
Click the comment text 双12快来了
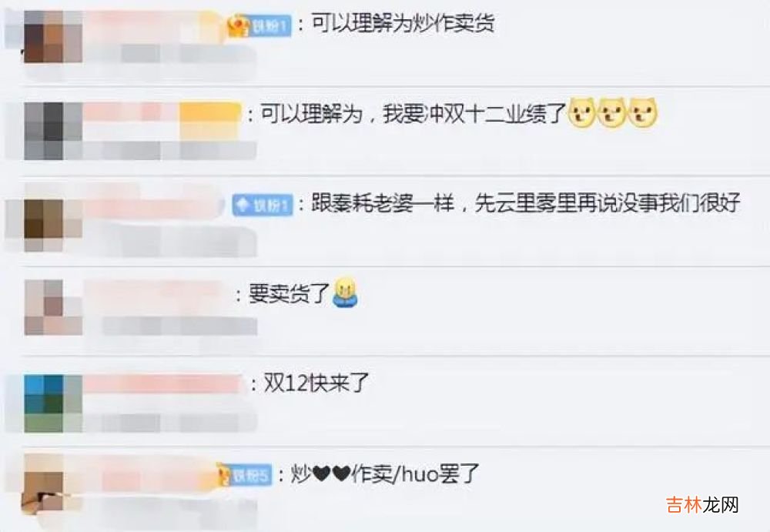[x=316, y=383]
